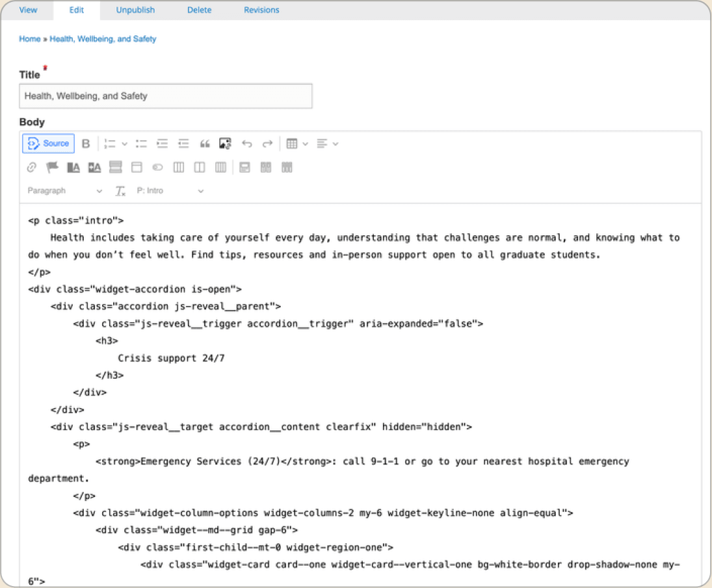Insert an accordion widget using stacked bars icon

click(115, 168)
